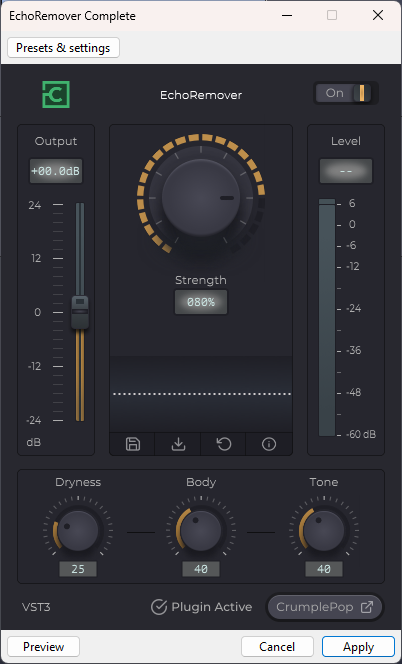Click the info circle icon
This screenshot has width=402, height=664.
(x=269, y=444)
